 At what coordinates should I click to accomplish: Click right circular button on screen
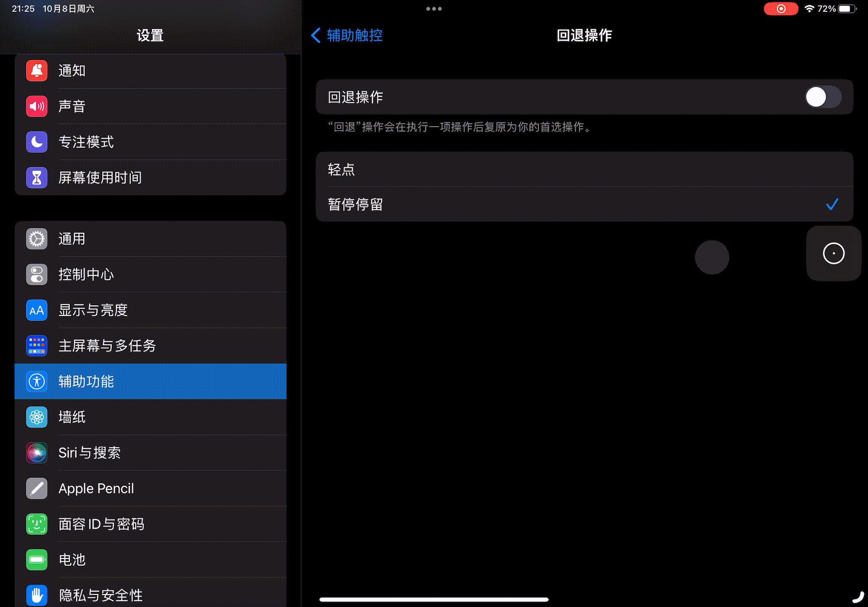[x=832, y=253]
